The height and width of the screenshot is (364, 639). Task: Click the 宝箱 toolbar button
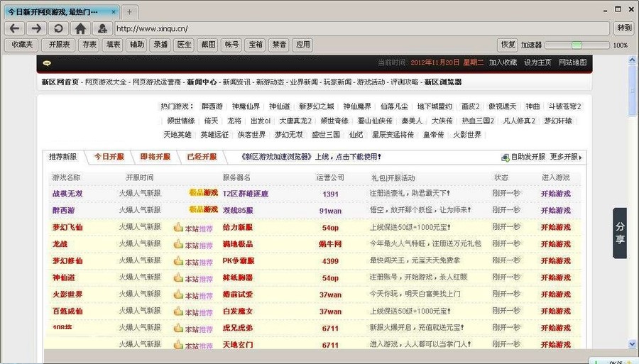click(255, 45)
